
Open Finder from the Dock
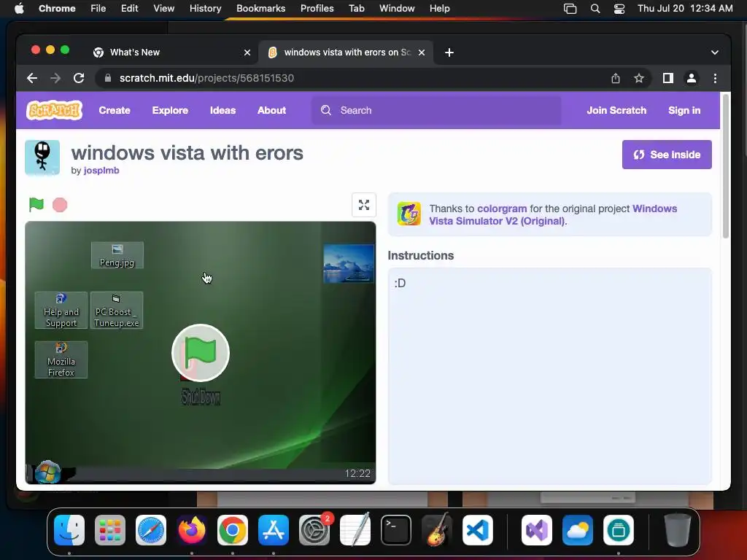(69, 530)
